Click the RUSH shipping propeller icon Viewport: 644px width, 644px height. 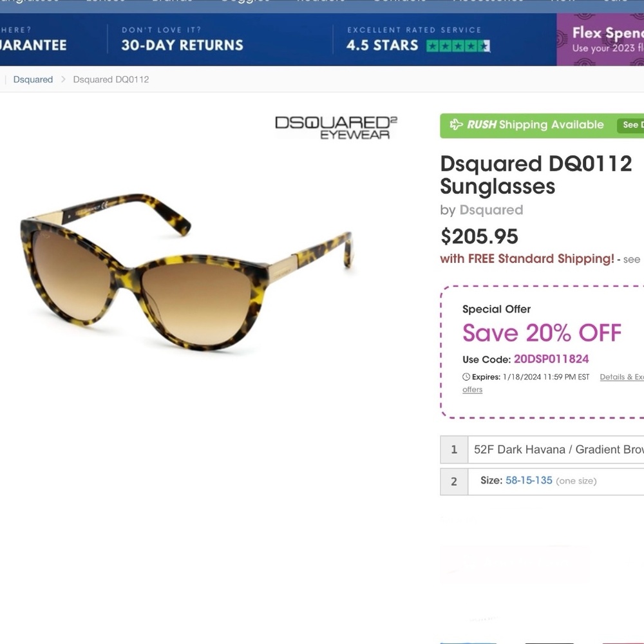[457, 125]
